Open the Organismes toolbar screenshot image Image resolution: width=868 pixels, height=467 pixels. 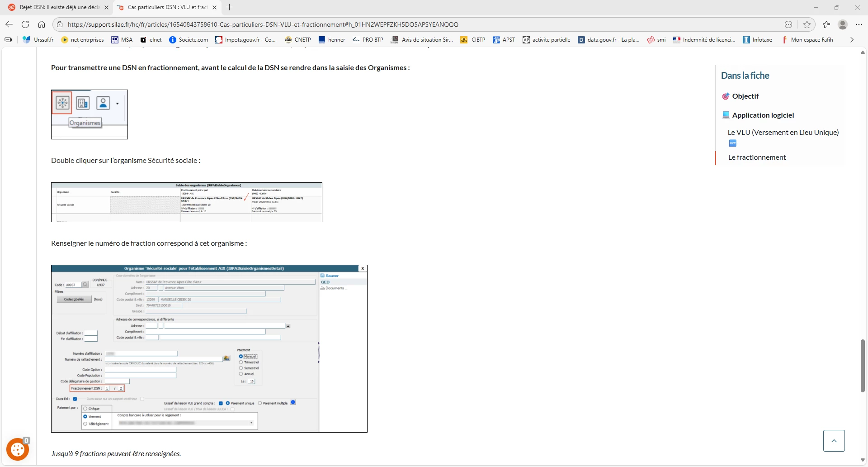90,114
